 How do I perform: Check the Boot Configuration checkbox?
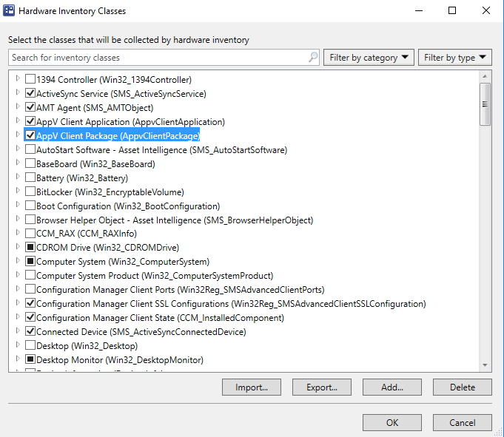click(x=30, y=205)
